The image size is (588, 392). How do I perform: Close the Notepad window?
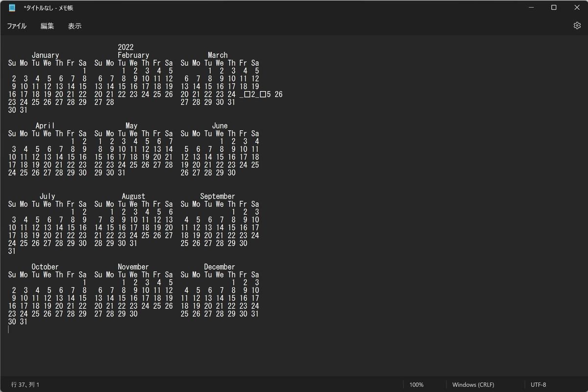coord(576,7)
